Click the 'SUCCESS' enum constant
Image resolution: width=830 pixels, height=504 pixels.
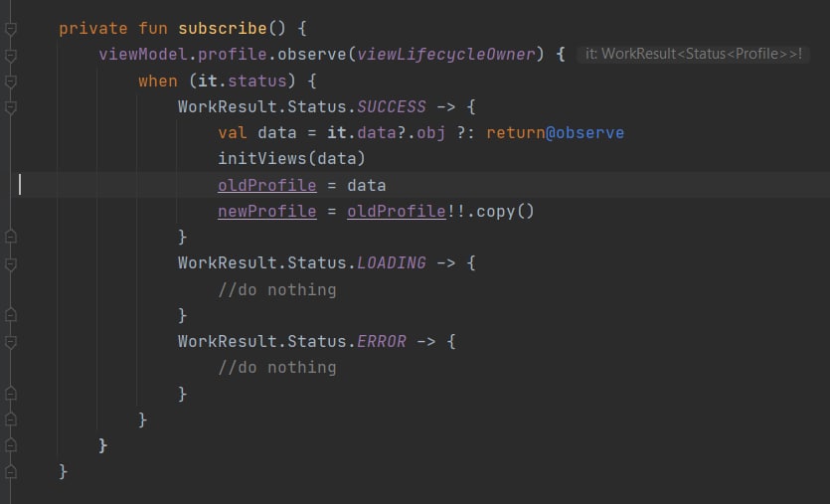[x=392, y=107]
